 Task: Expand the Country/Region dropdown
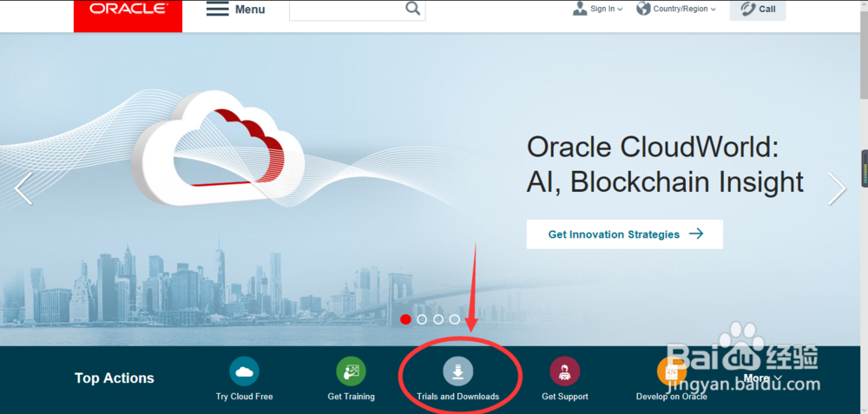pyautogui.click(x=713, y=9)
